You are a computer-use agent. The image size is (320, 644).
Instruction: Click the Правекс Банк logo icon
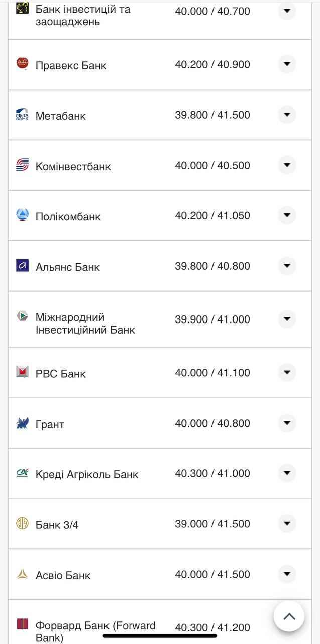tap(22, 64)
